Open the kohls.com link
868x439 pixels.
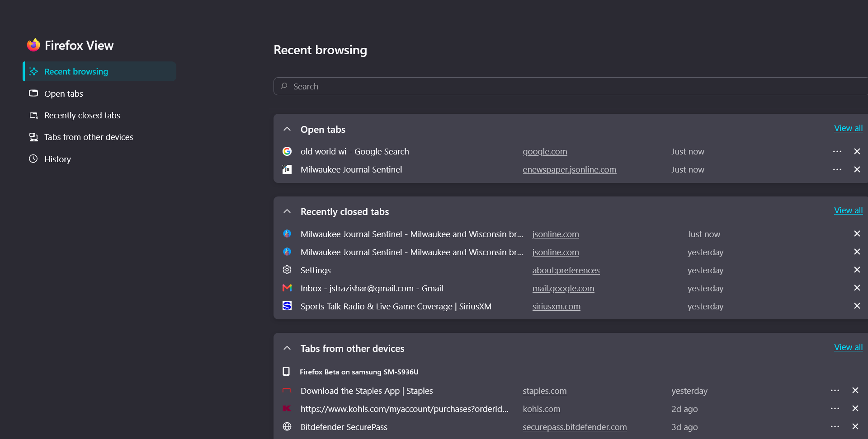[542, 409]
